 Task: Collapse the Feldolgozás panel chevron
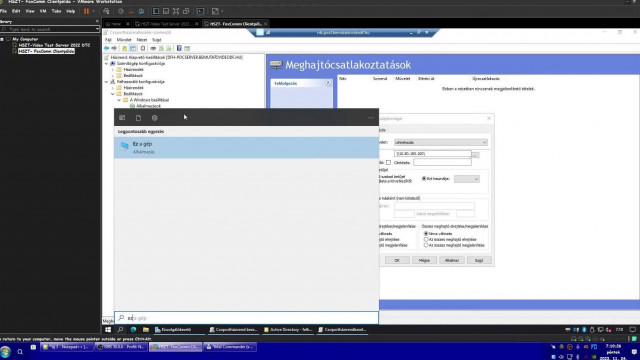[x=328, y=83]
